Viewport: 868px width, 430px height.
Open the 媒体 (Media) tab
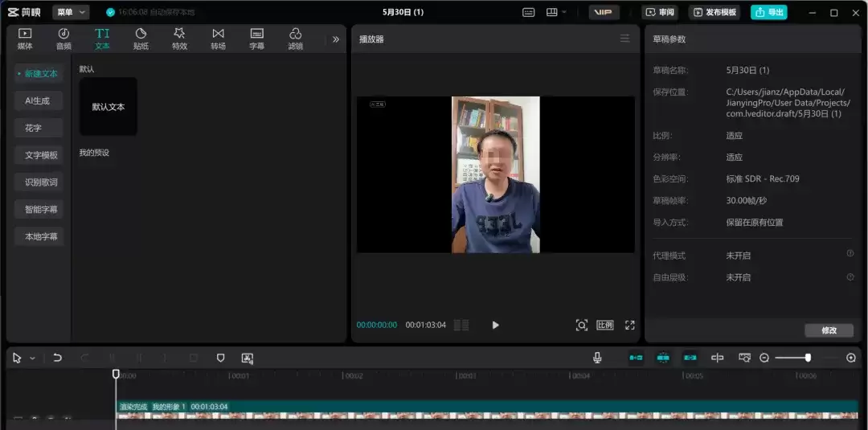coord(25,39)
